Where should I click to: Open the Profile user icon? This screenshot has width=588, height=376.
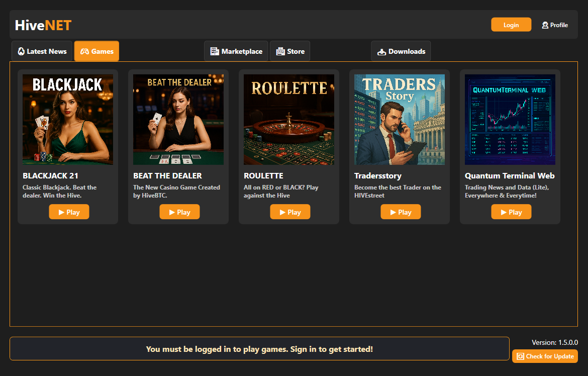click(545, 25)
